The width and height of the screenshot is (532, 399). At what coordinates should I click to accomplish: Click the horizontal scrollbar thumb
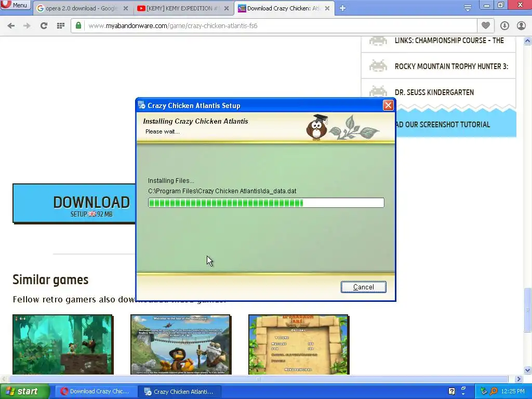tap(259, 379)
